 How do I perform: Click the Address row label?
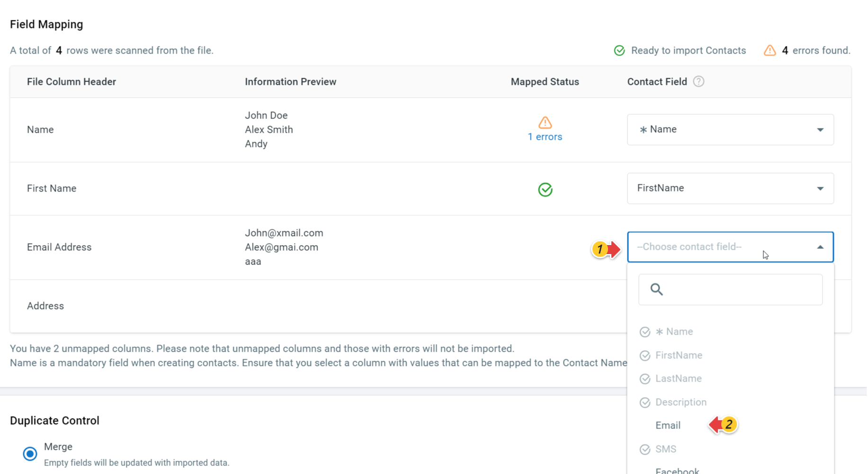[45, 306]
